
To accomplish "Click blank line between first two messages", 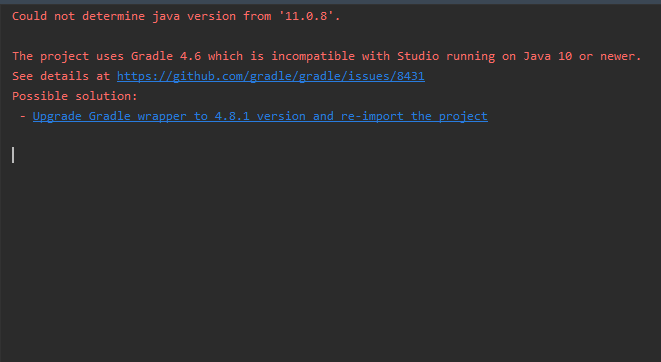I will tap(330, 36).
